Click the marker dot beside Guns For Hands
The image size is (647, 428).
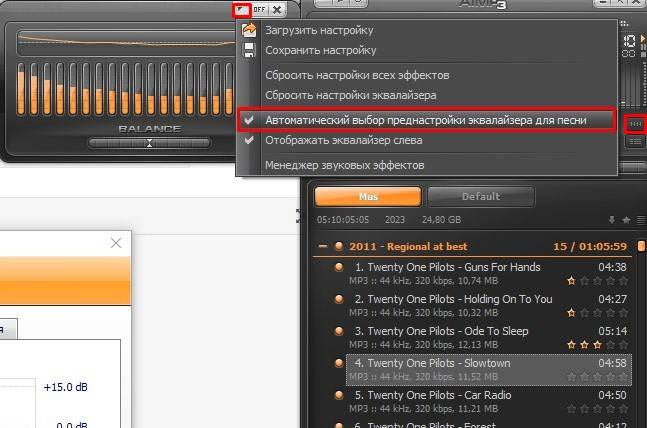tap(339, 267)
